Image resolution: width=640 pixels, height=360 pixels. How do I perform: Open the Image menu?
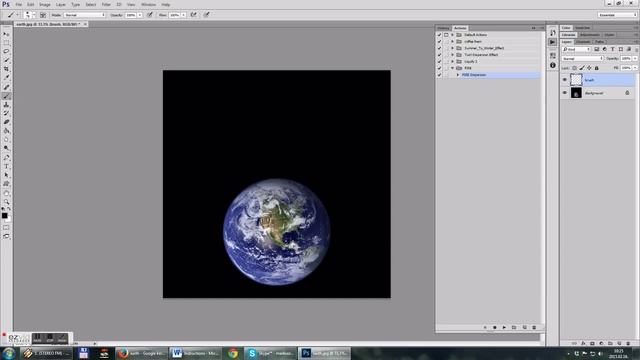44,4
